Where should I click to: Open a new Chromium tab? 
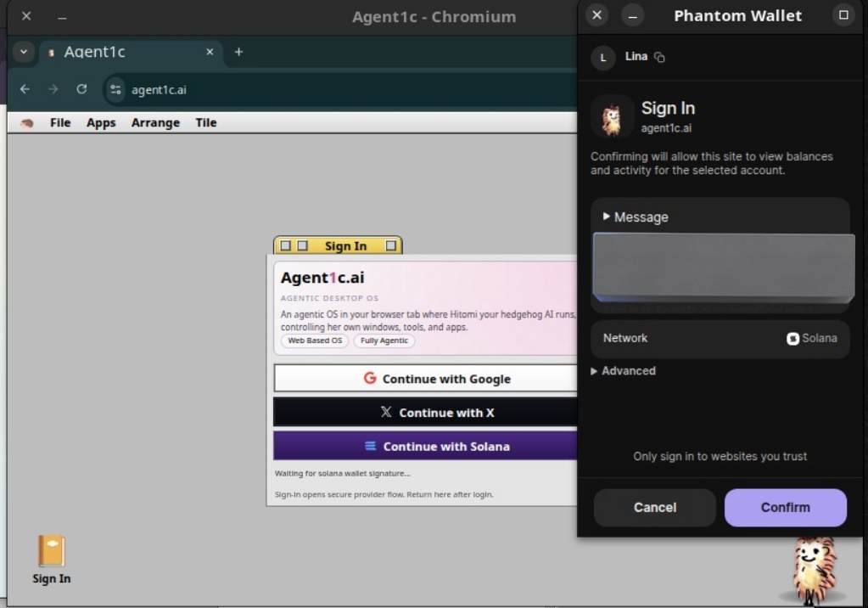click(x=238, y=52)
